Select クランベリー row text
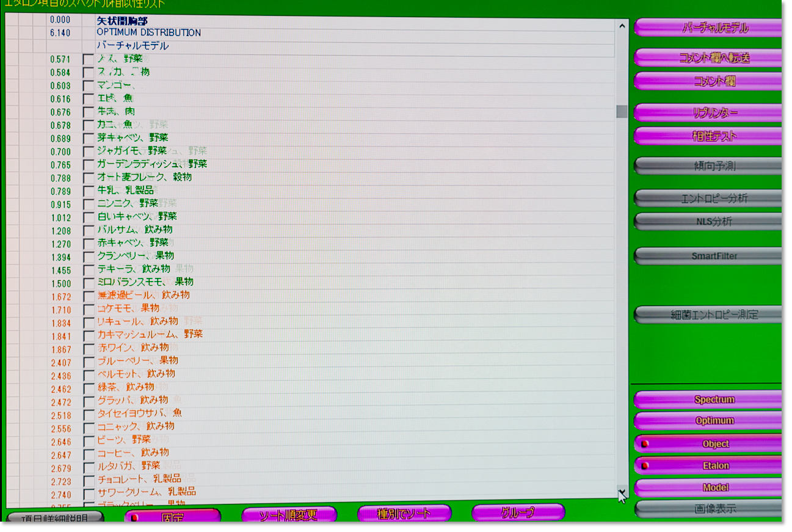The height and width of the screenshot is (532, 792). (136, 256)
